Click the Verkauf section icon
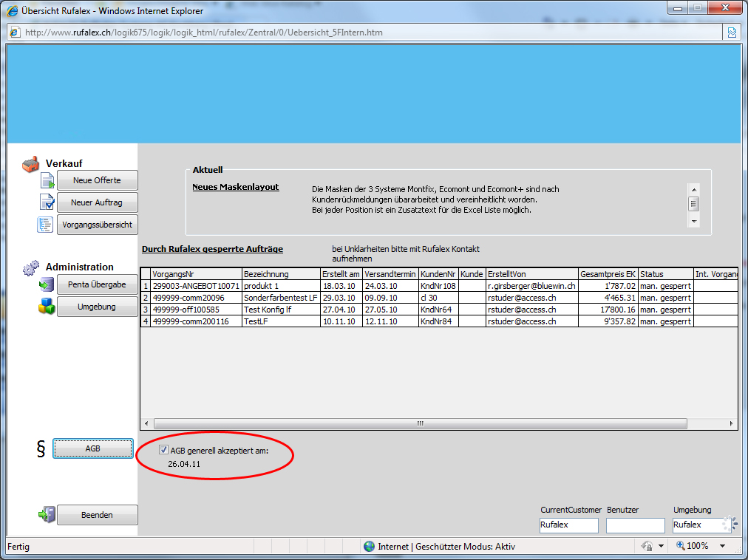This screenshot has height=560, width=748. 31,164
